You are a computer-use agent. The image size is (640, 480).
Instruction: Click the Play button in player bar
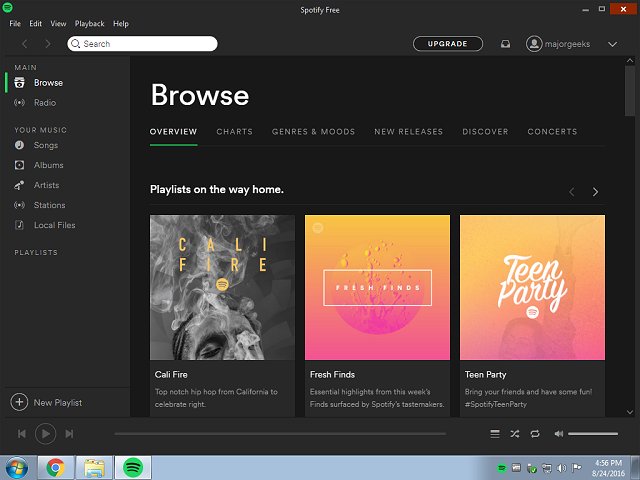click(45, 433)
